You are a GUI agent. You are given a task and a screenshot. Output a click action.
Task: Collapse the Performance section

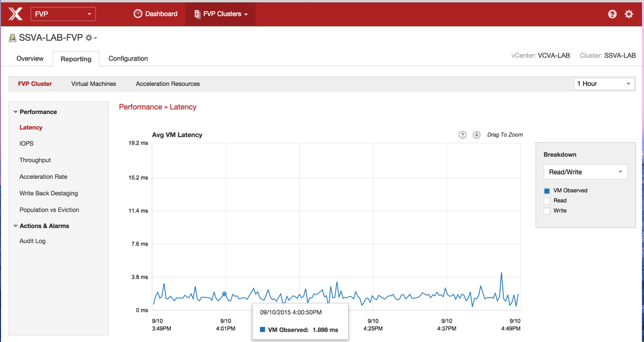click(x=16, y=112)
